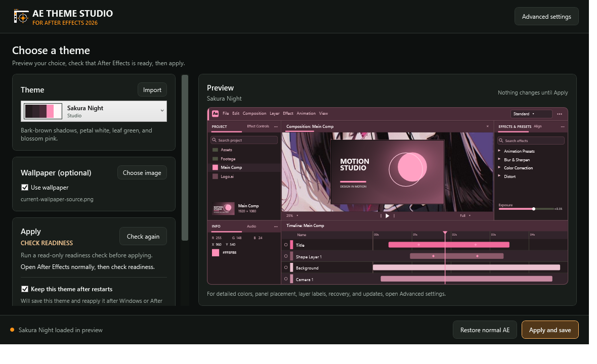Screen dimensions: 597x364
Task: Toggle visibility of the Background layer
Action: click(286, 267)
